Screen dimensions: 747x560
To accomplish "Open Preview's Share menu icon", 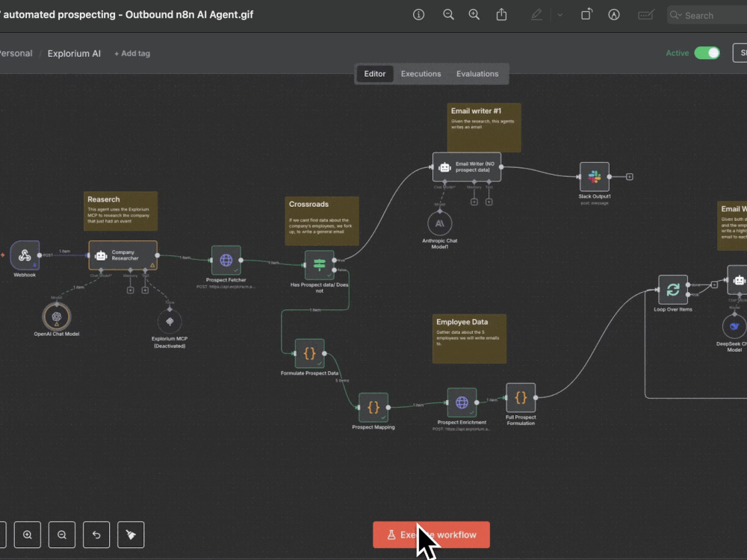I will (x=502, y=15).
